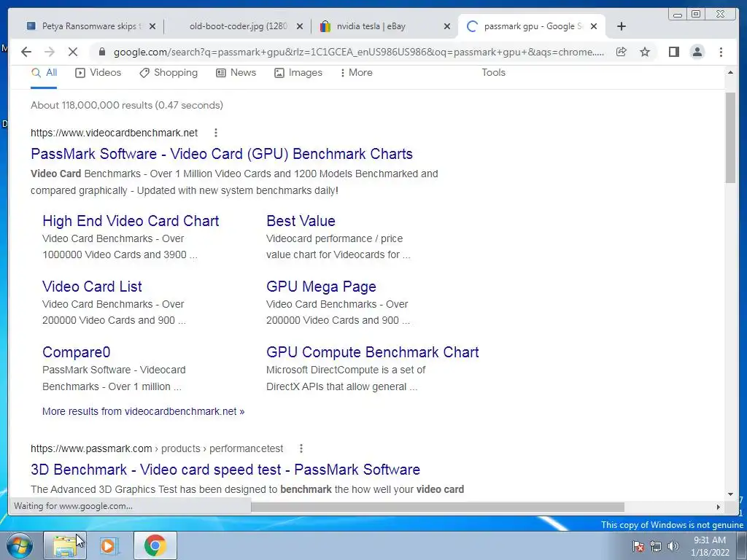This screenshot has height=560, width=747.
Task: Switch to the old-boot-coder.jpg tab
Action: [237, 26]
